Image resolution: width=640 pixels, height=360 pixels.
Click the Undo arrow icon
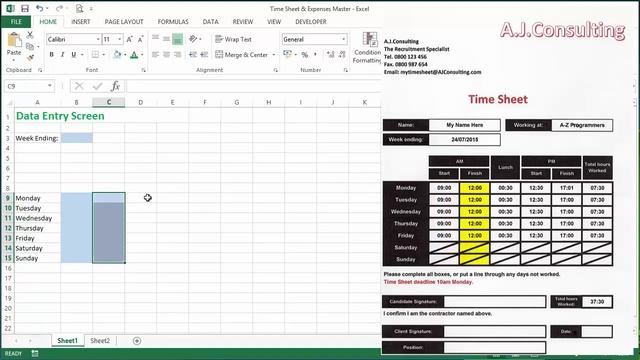tap(40, 9)
